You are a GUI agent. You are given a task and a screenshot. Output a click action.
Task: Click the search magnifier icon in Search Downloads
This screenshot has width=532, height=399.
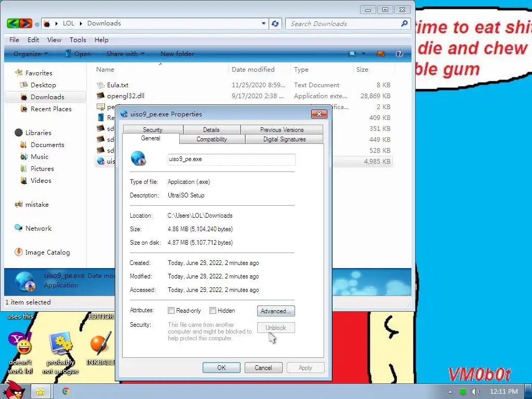click(x=404, y=23)
